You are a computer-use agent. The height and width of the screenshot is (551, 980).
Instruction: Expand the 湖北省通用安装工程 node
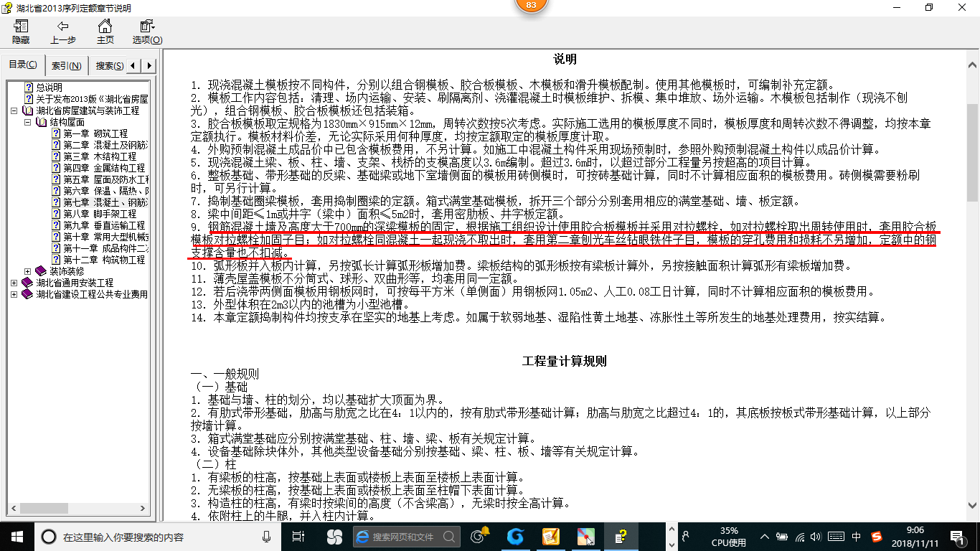[x=14, y=283]
